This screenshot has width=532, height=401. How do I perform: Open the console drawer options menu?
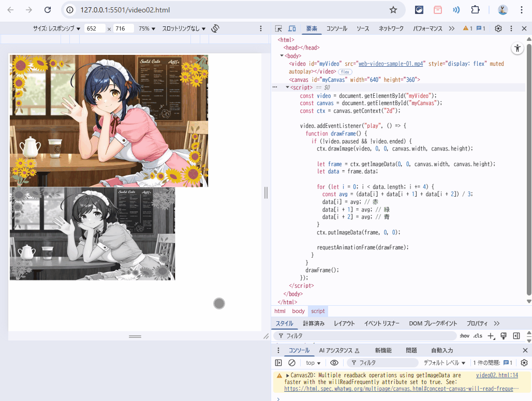278,350
